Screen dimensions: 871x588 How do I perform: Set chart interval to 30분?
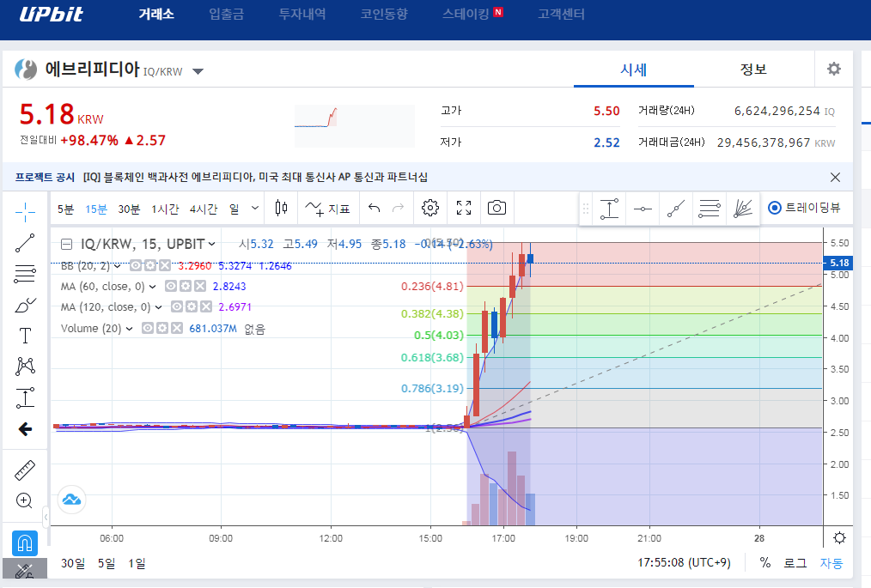point(129,209)
